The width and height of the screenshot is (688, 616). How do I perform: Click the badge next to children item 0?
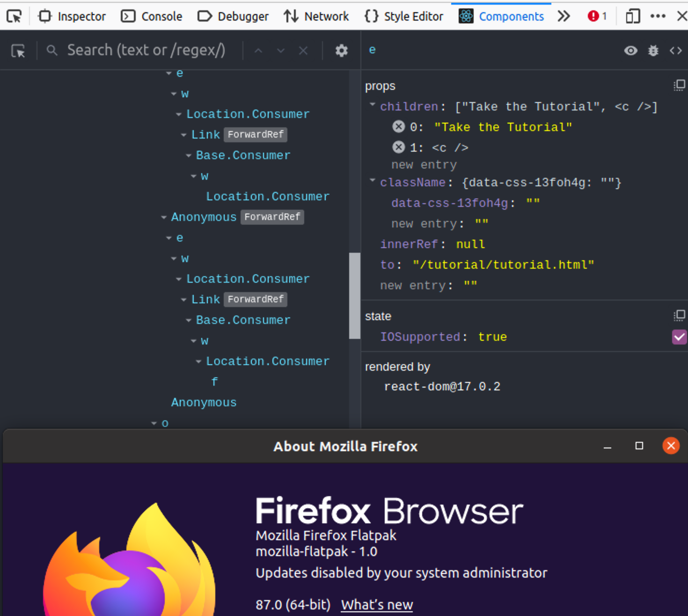click(398, 126)
